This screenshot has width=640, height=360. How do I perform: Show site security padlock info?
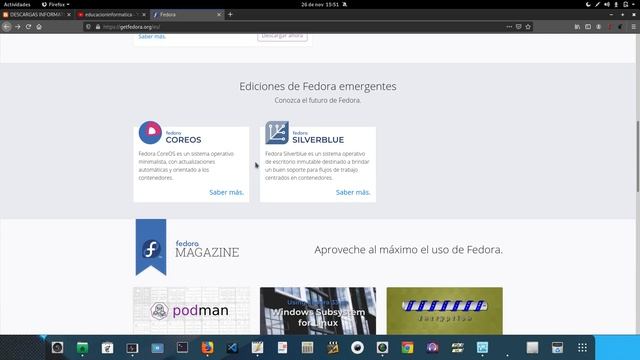[x=98, y=27]
